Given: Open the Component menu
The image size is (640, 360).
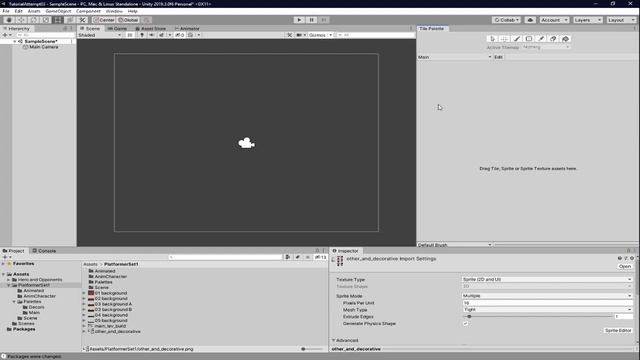Looking at the screenshot, I should 88,11.
